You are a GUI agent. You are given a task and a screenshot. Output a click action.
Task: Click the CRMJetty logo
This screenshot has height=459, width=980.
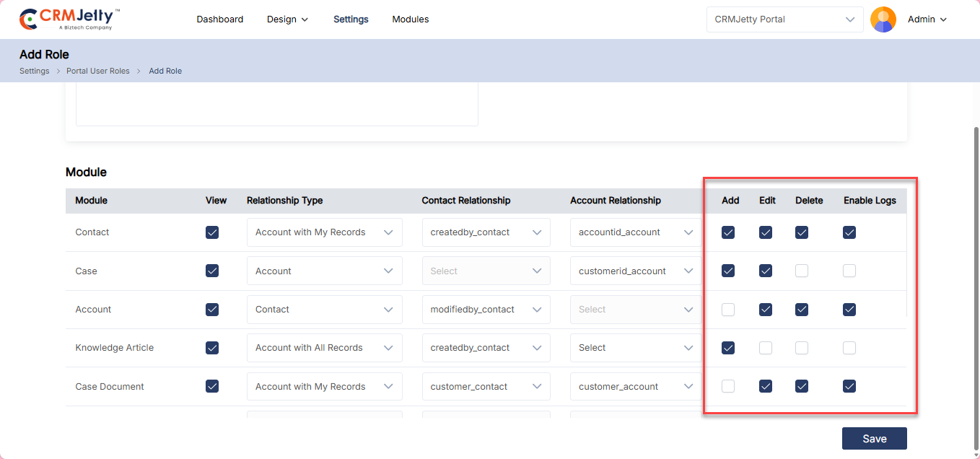[69, 19]
